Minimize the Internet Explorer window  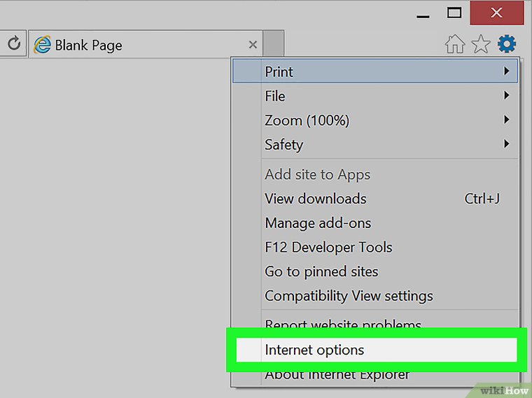pos(421,13)
